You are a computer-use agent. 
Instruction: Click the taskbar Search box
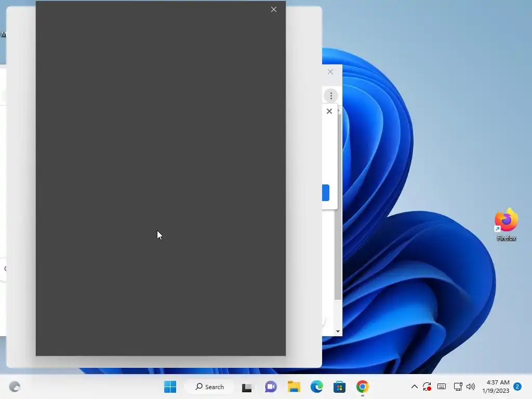pyautogui.click(x=209, y=387)
